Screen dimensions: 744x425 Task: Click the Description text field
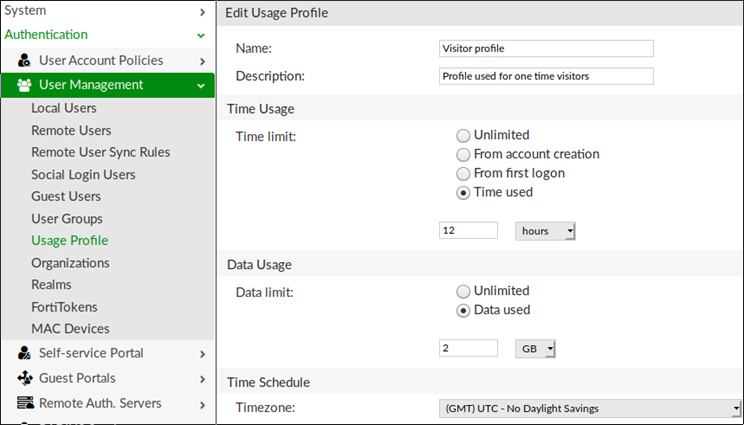coord(546,76)
